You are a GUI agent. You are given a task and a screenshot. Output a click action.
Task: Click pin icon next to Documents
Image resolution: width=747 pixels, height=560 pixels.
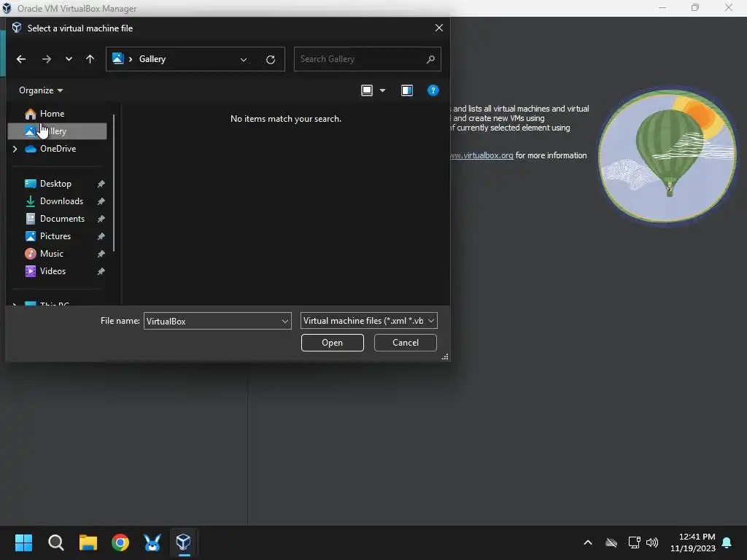tap(101, 219)
